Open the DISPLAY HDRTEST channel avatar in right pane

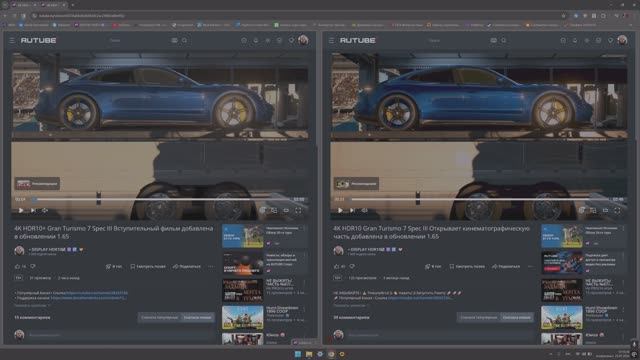(338, 251)
